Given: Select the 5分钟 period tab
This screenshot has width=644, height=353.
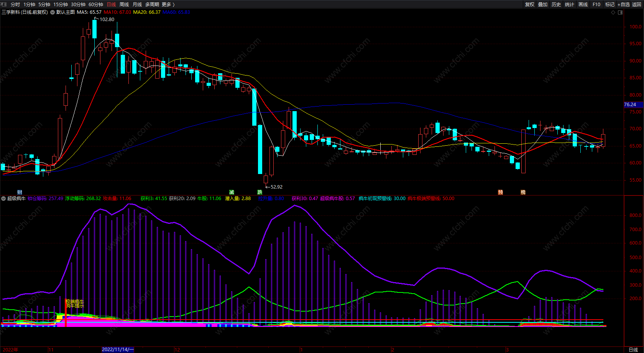Looking at the screenshot, I should (x=44, y=5).
